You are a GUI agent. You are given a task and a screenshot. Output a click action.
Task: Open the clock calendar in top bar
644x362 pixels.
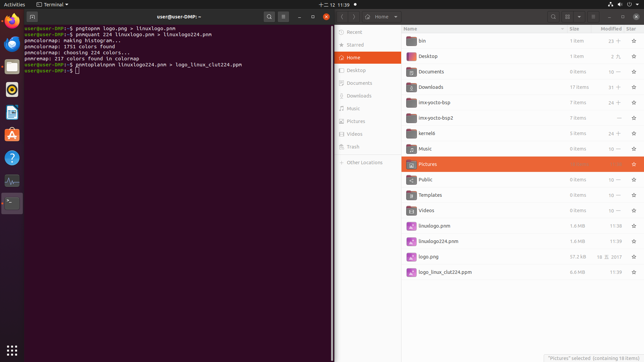334,5
